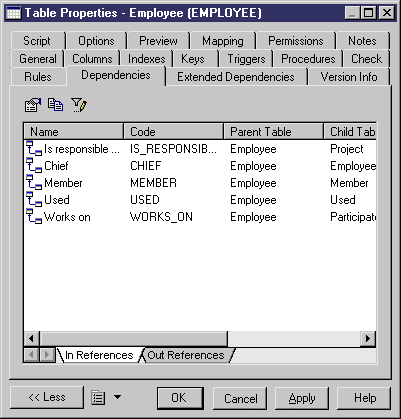The image size is (401, 419).
Task: Select the Works on reference icon
Action: pos(34,217)
